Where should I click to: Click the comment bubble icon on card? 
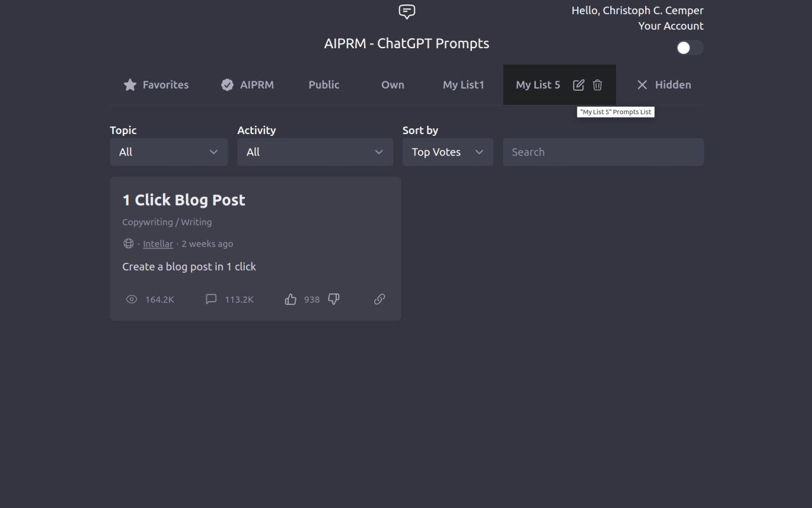[x=211, y=299]
